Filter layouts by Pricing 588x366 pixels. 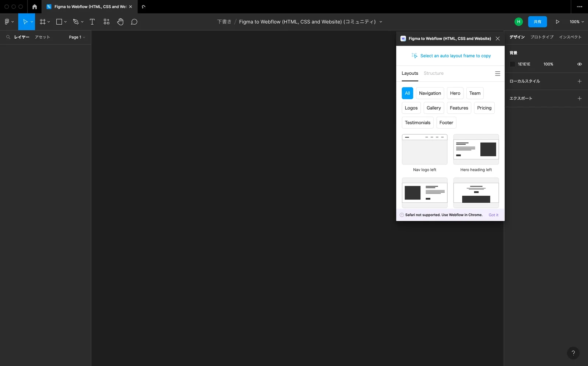[484, 108]
